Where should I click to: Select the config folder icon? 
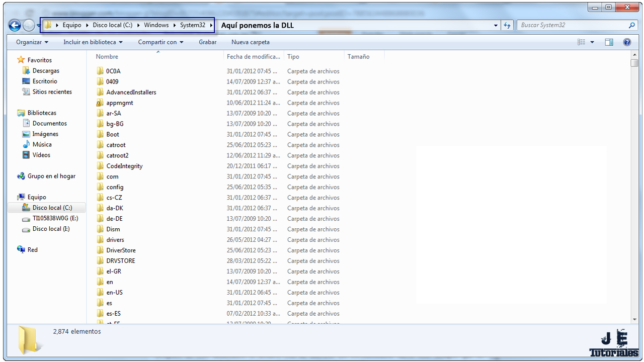[100, 187]
